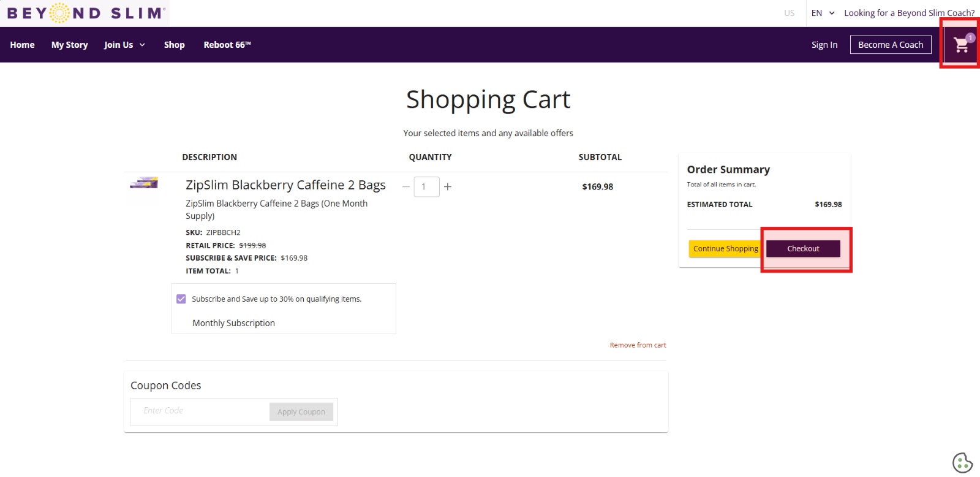Increase quantity with plus button

point(448,186)
